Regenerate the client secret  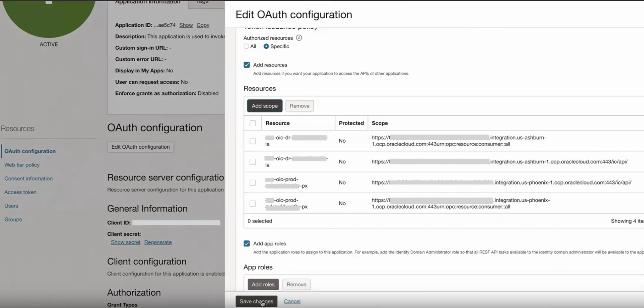pyautogui.click(x=158, y=242)
